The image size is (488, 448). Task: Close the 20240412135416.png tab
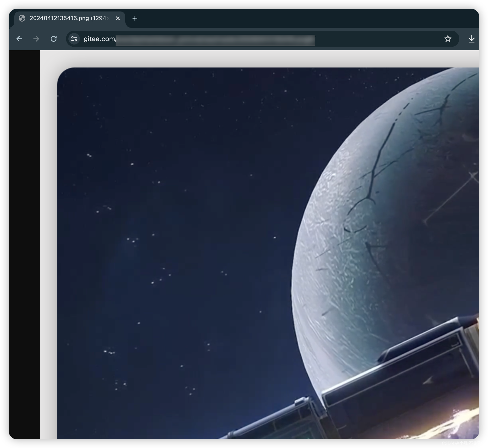pos(118,18)
